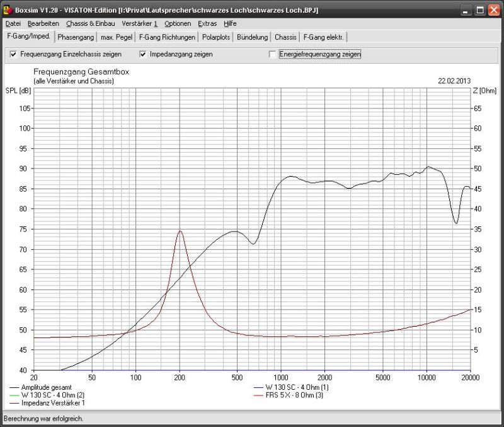Minimize the Boxsim window
This screenshot has height=427, width=504.
(465, 10)
